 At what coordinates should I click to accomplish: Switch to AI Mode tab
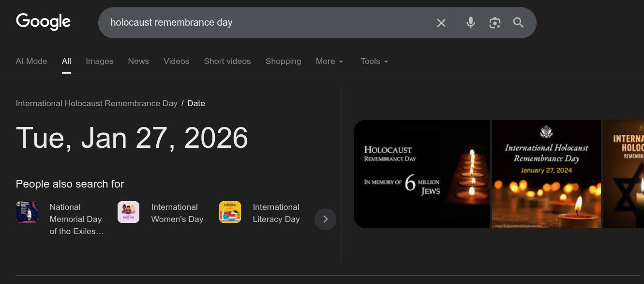pos(31,62)
